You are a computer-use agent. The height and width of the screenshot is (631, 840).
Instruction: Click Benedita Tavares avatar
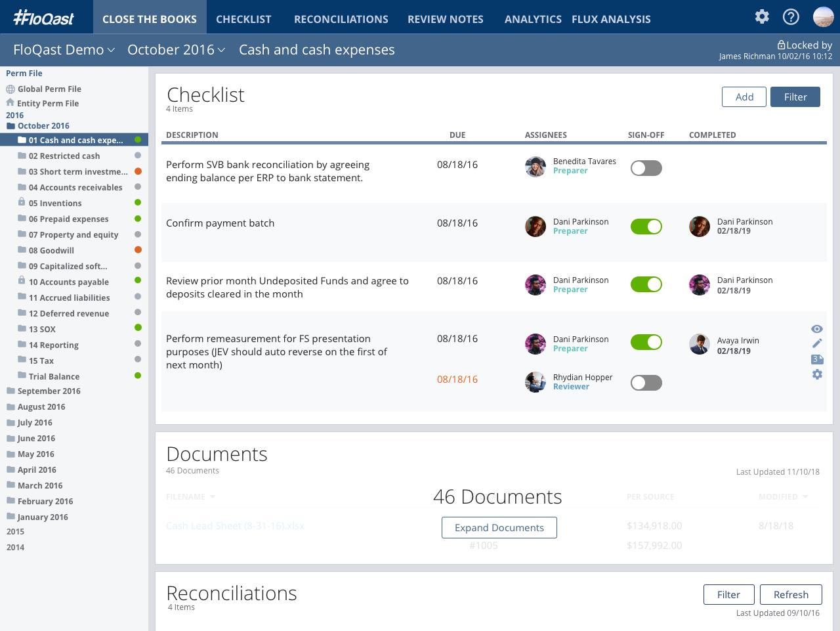[535, 167]
